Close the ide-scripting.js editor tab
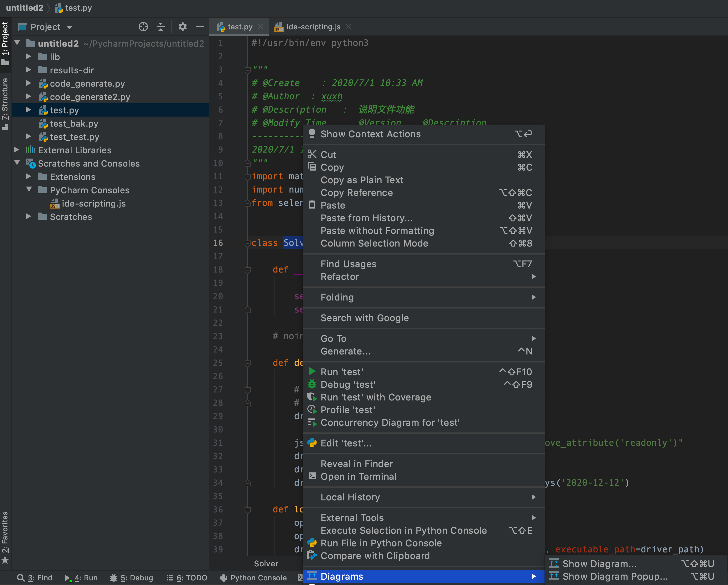 349,27
